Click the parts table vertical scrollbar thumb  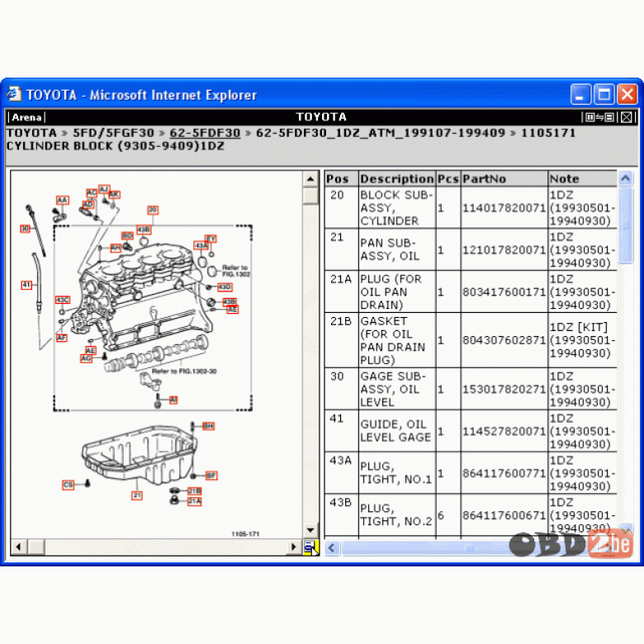tap(626, 225)
